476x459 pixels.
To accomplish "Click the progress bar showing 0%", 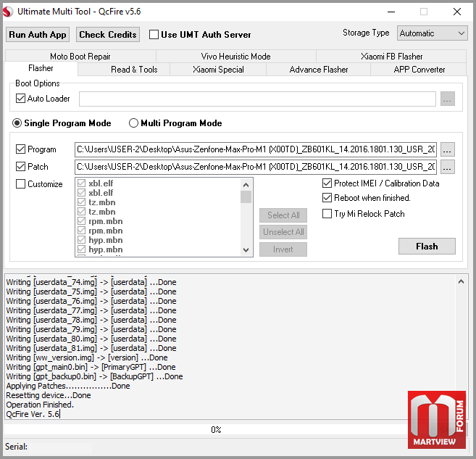I will [216, 430].
